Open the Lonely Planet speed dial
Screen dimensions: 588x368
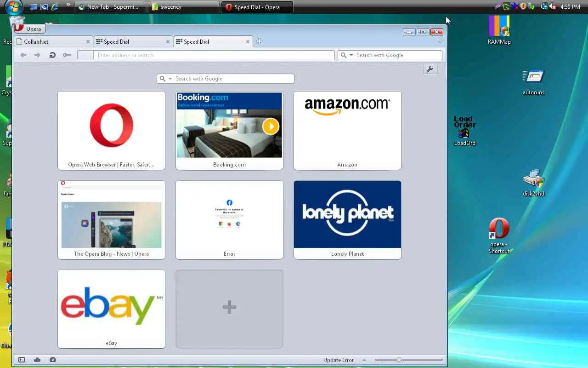(x=347, y=220)
